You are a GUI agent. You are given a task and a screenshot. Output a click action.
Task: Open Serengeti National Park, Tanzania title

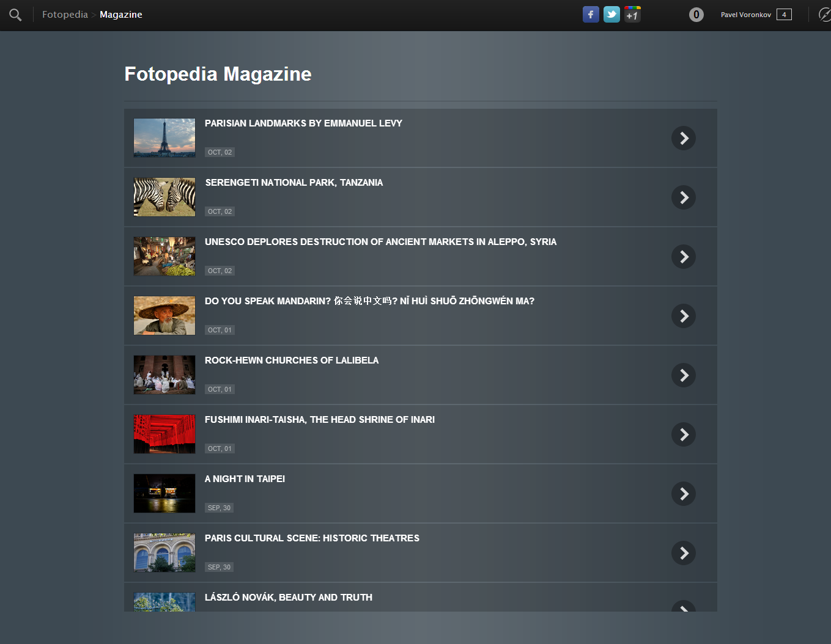(x=294, y=183)
